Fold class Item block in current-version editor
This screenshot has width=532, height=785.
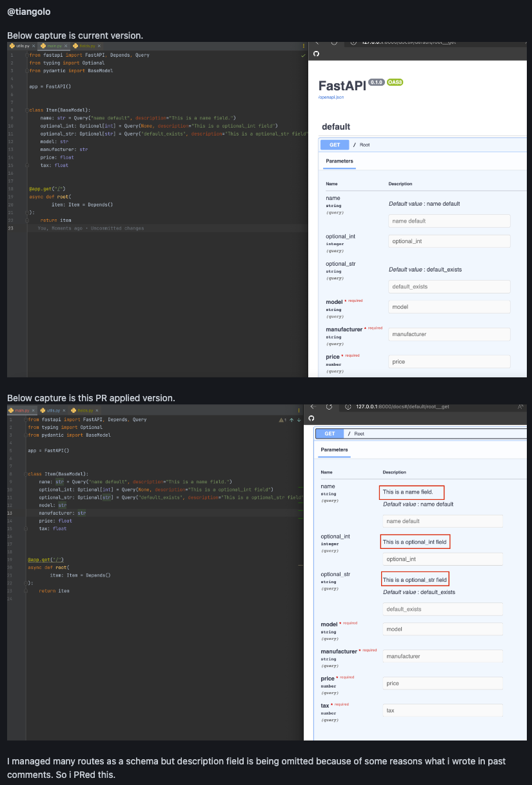[x=27, y=110]
